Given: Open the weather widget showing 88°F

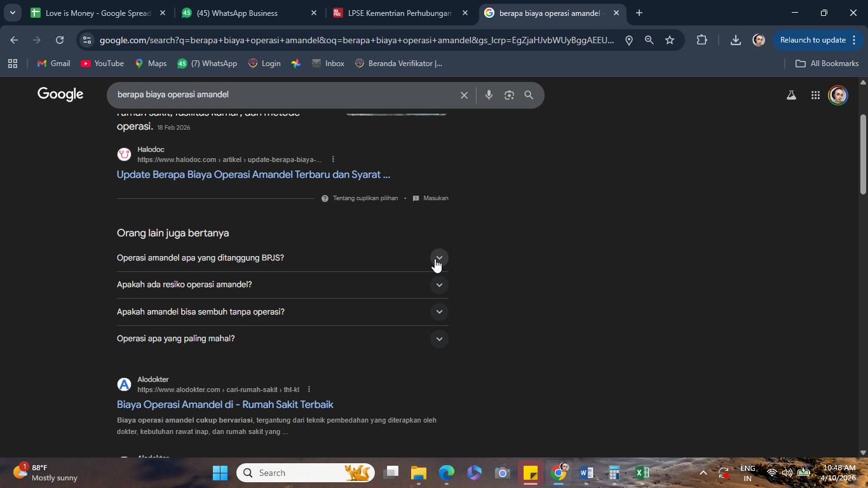Looking at the screenshot, I should point(46,473).
